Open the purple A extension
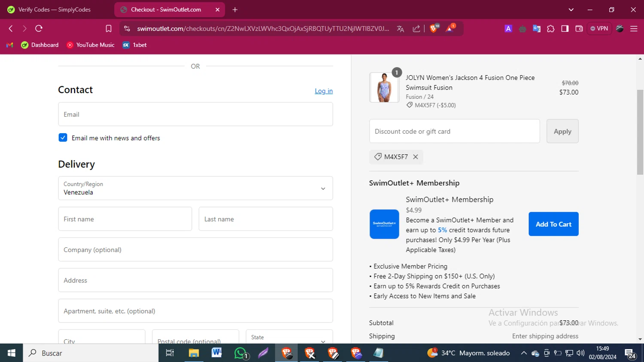 pyautogui.click(x=508, y=29)
